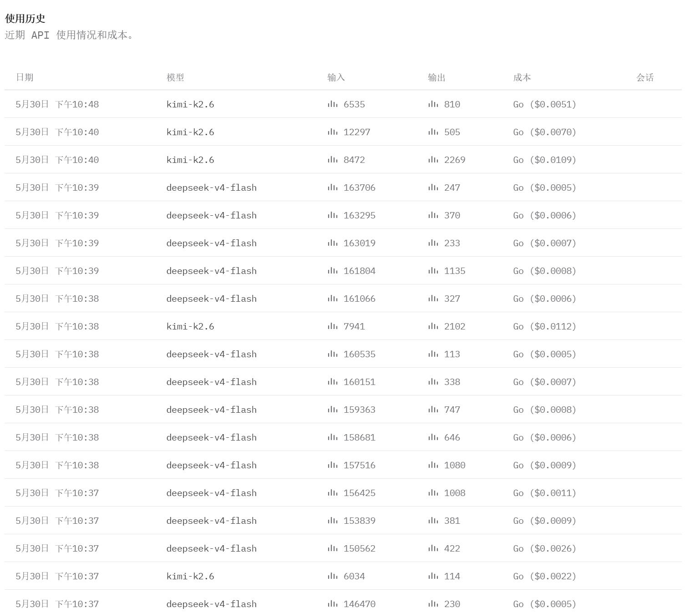Select the subtitle 近期 API 使用情况和成本
Screen dimensions: 700x613
(69, 35)
